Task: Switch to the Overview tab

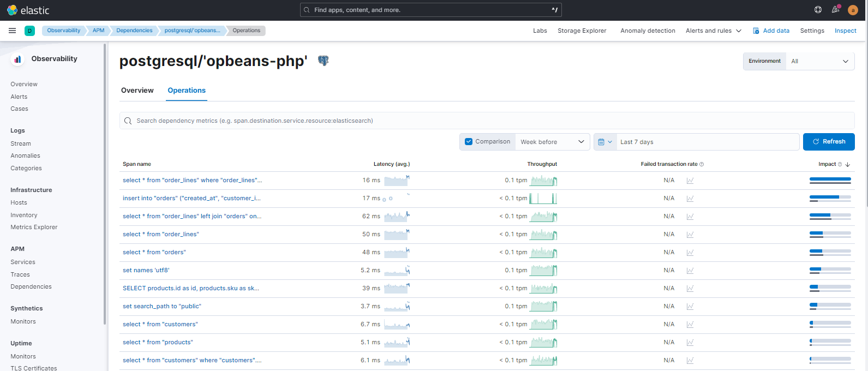Action: [x=137, y=91]
